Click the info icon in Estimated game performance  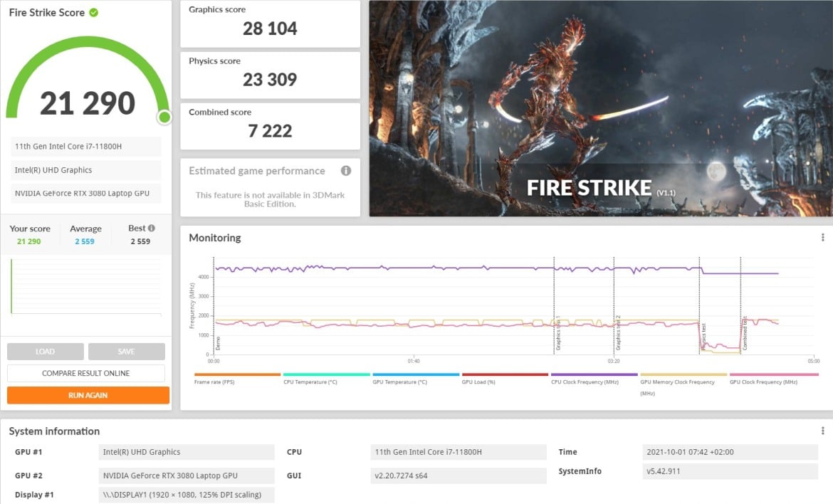(x=346, y=171)
